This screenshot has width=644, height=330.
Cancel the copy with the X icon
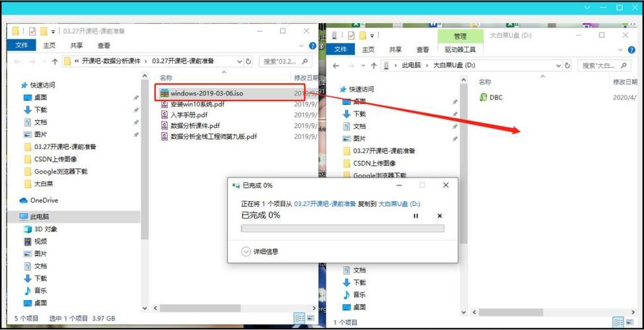pos(440,216)
